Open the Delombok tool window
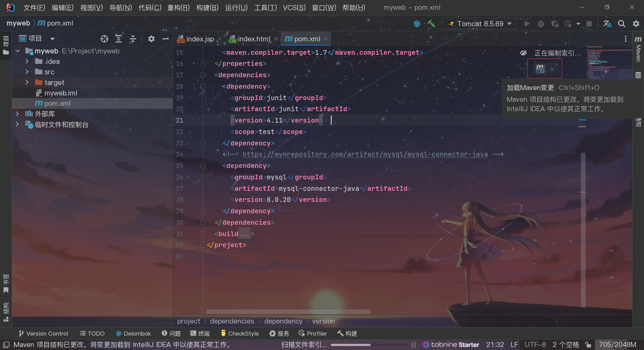Screen dimensions: 644x350 click(133, 334)
